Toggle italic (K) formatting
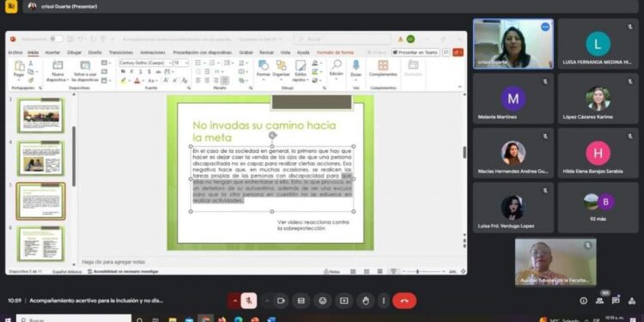Image resolution: width=644 pixels, height=322 pixels. [132, 71]
